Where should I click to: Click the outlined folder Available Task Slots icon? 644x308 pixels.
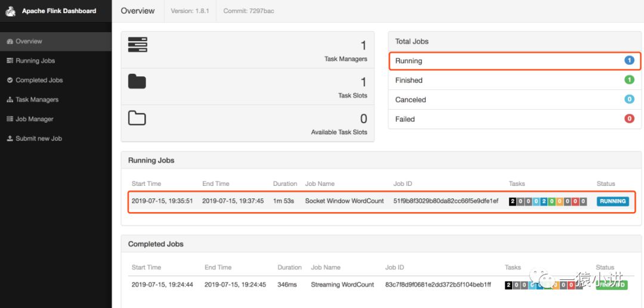pyautogui.click(x=137, y=118)
